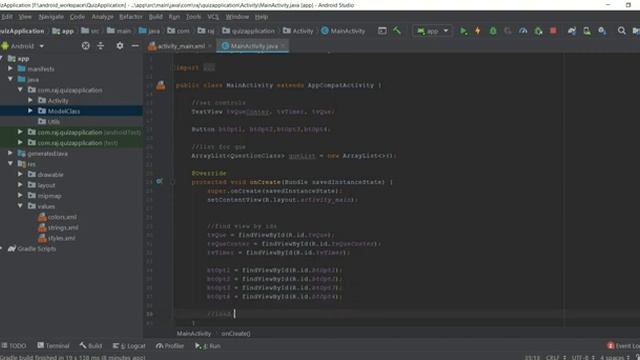Stop the running app with red square
The image size is (640, 360).
coord(553,31)
